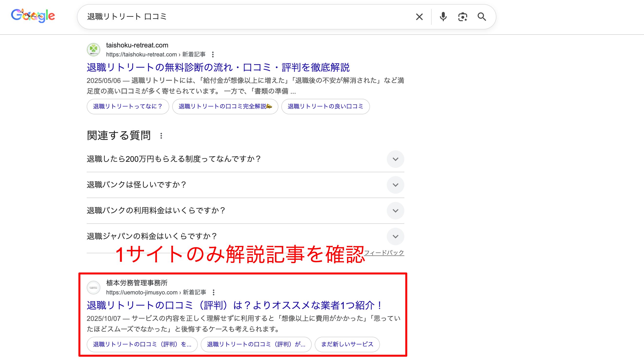Click the https://taishoku-retreat.com › 新着記事 URL text

pos(156,54)
